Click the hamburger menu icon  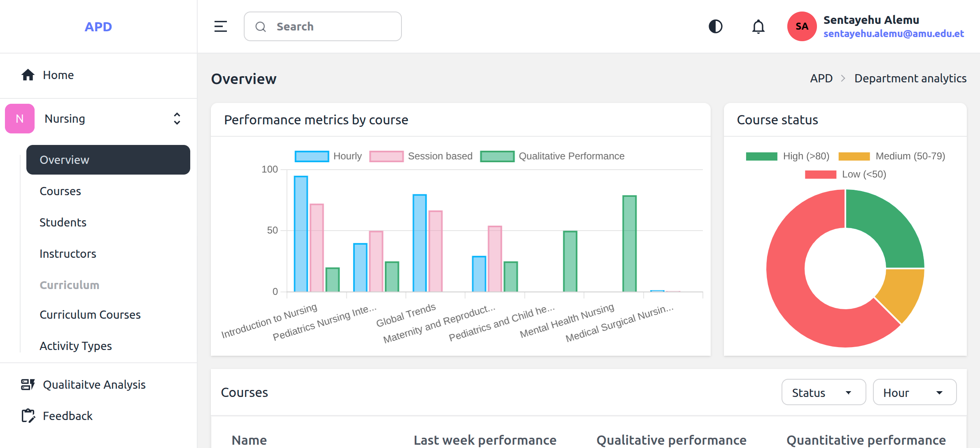click(x=221, y=26)
